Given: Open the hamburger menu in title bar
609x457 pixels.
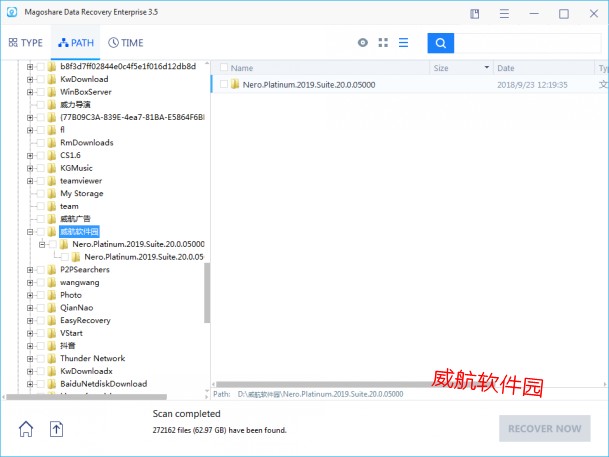Looking at the screenshot, I should pyautogui.click(x=504, y=14).
